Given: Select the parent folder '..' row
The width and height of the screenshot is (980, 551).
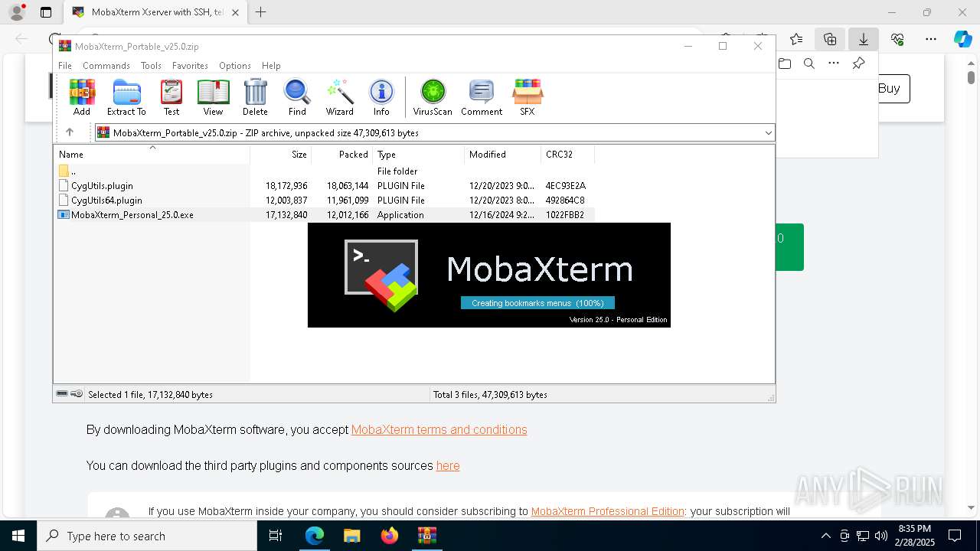Looking at the screenshot, I should tap(324, 171).
